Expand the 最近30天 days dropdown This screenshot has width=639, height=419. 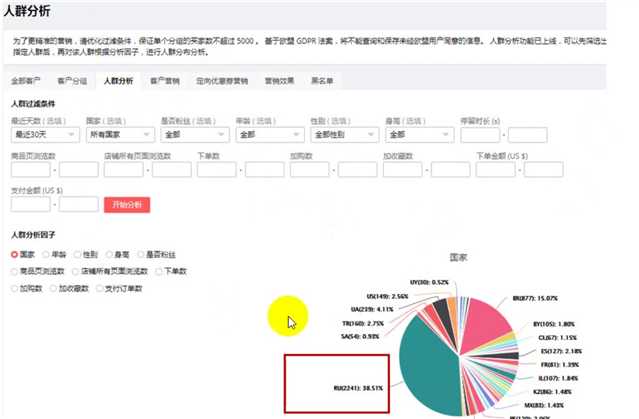45,135
